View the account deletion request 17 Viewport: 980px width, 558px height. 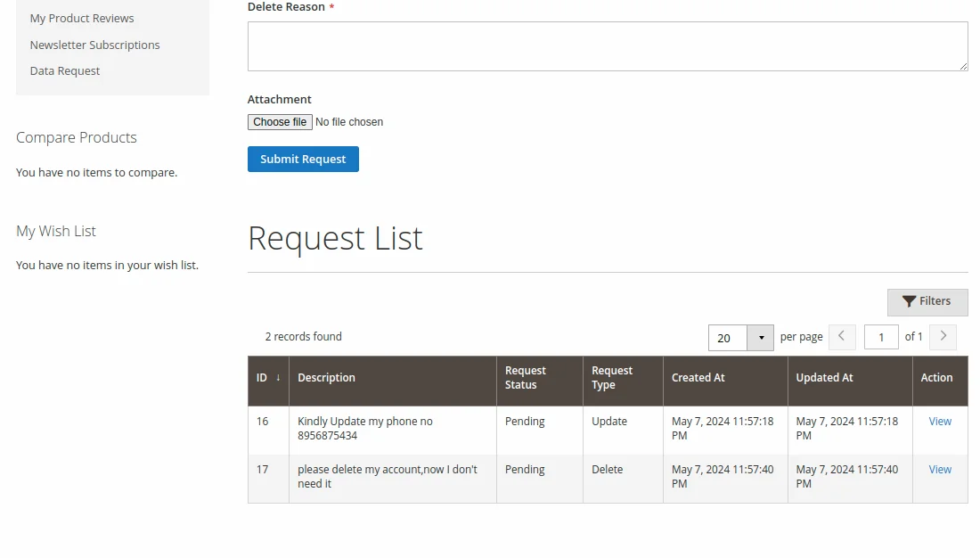pos(939,469)
